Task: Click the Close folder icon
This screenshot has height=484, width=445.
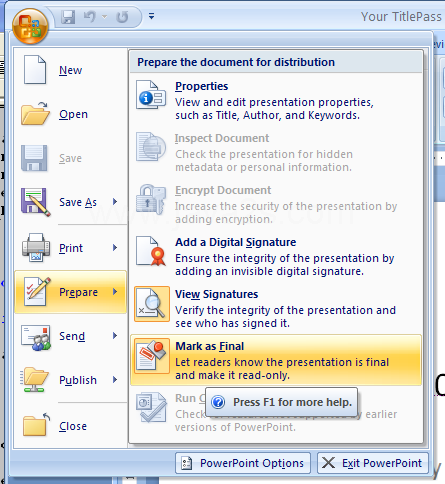Action: [36, 424]
